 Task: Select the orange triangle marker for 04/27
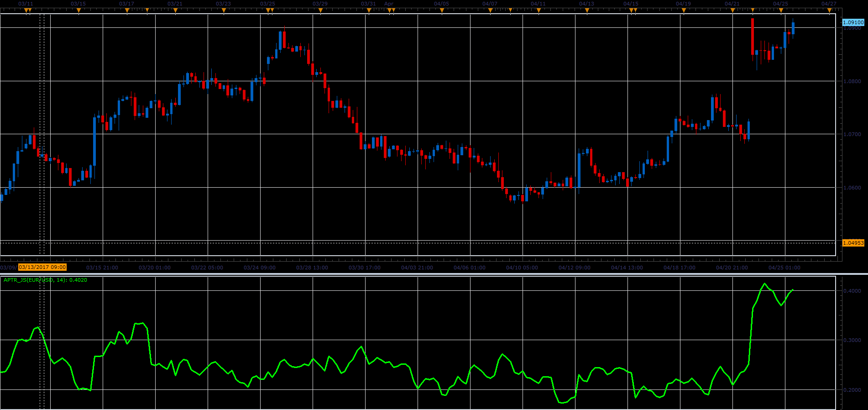pos(829,10)
